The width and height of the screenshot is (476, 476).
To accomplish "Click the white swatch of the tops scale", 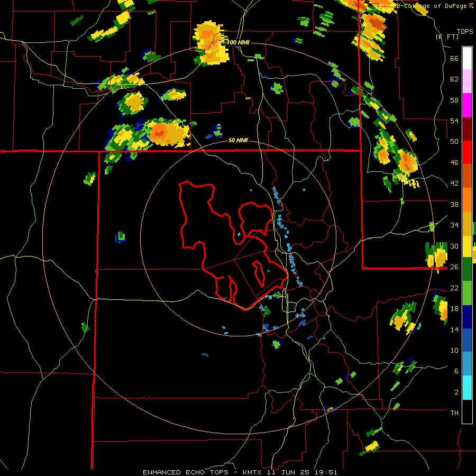I will [x=467, y=58].
